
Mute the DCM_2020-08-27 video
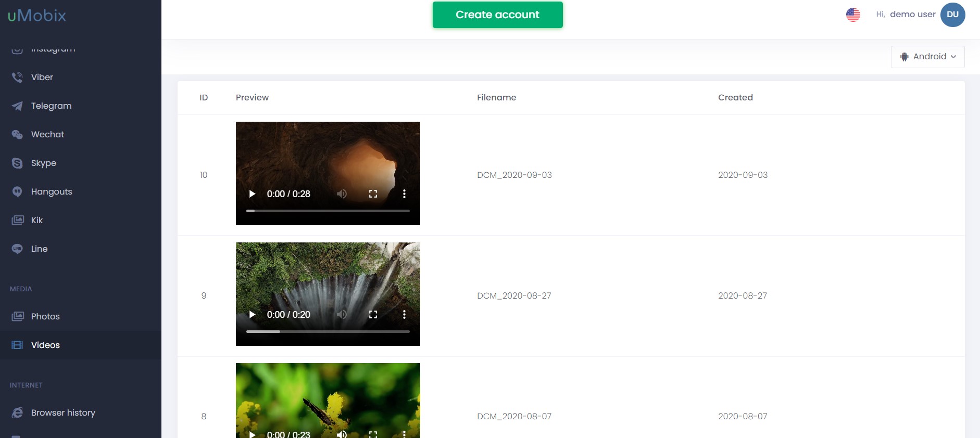[x=342, y=315]
